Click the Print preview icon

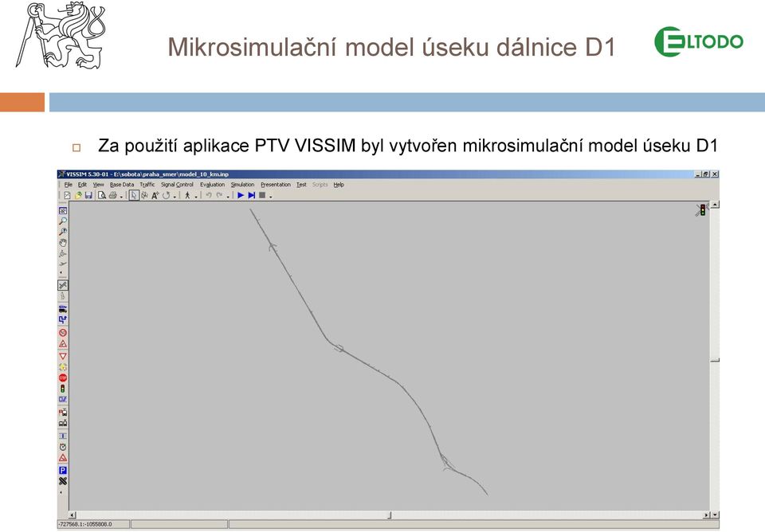pos(102,196)
